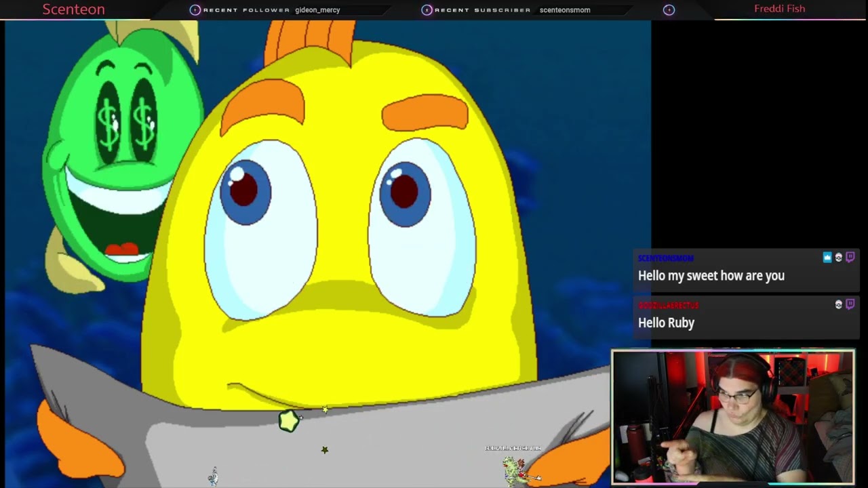
Task: Click the streamer webcam feed
Action: click(x=733, y=417)
